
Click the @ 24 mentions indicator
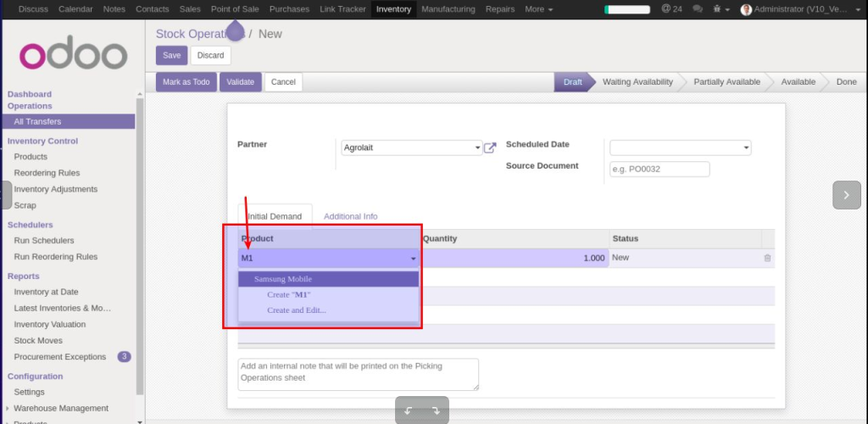click(671, 9)
